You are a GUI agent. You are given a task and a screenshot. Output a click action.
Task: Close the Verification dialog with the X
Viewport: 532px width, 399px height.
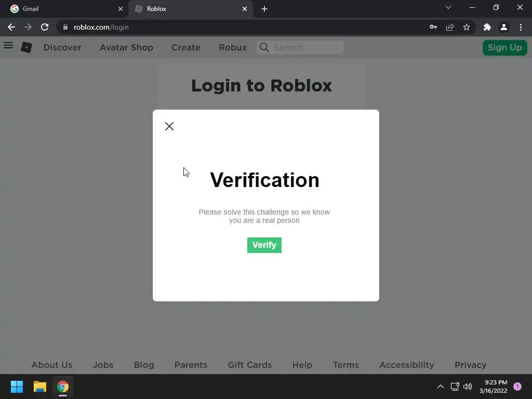[x=169, y=126]
